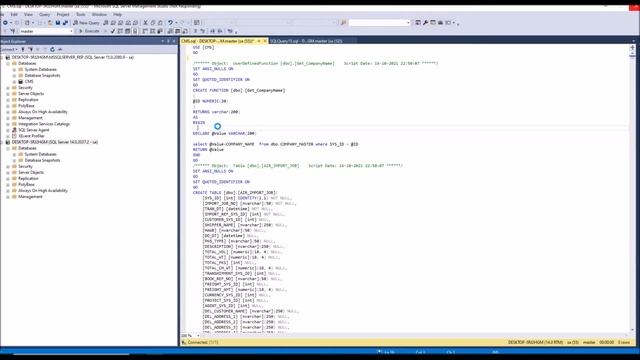This screenshot has width=640, height=360.
Task: Open the Tools menu
Action: coord(81,14)
